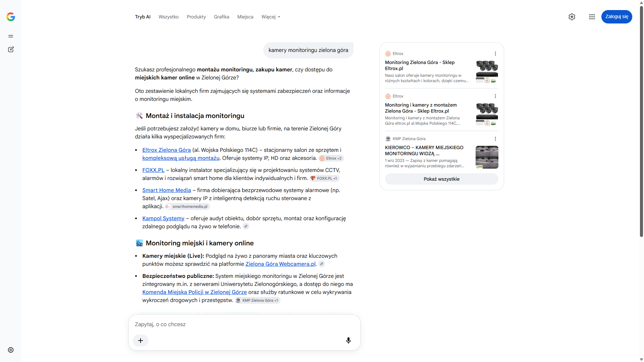Focus the Zapytaj, o co chcesz input field
Image resolution: width=644 pixels, height=362 pixels.
point(244,324)
